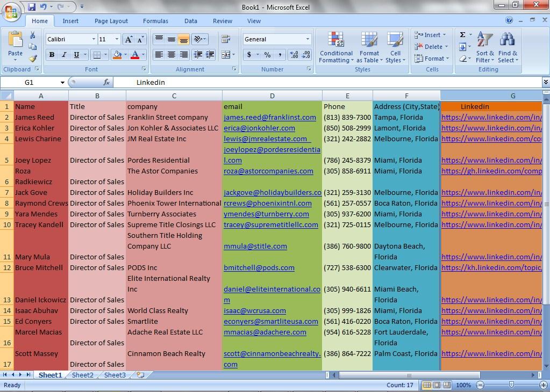
Task: Apply the Percent Style number format
Action: pyautogui.click(x=266, y=54)
